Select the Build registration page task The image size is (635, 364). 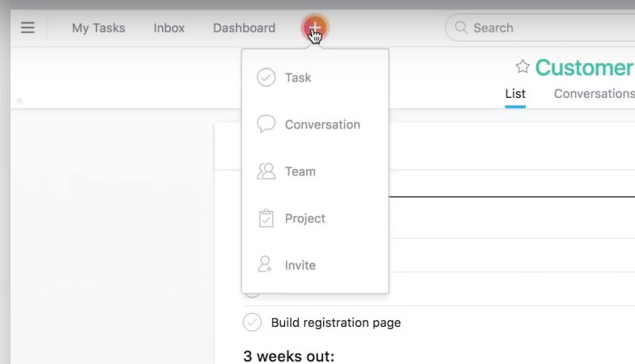[x=335, y=323]
